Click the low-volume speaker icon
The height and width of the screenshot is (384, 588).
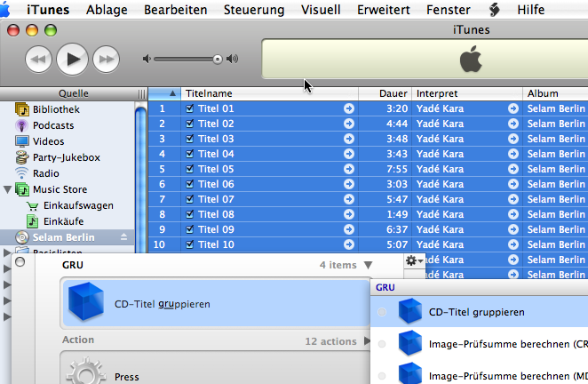click(x=147, y=59)
